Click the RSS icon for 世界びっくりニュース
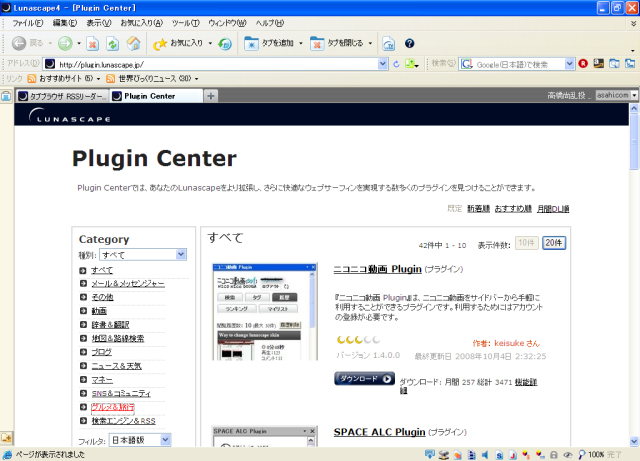640x461 pixels. coord(110,78)
